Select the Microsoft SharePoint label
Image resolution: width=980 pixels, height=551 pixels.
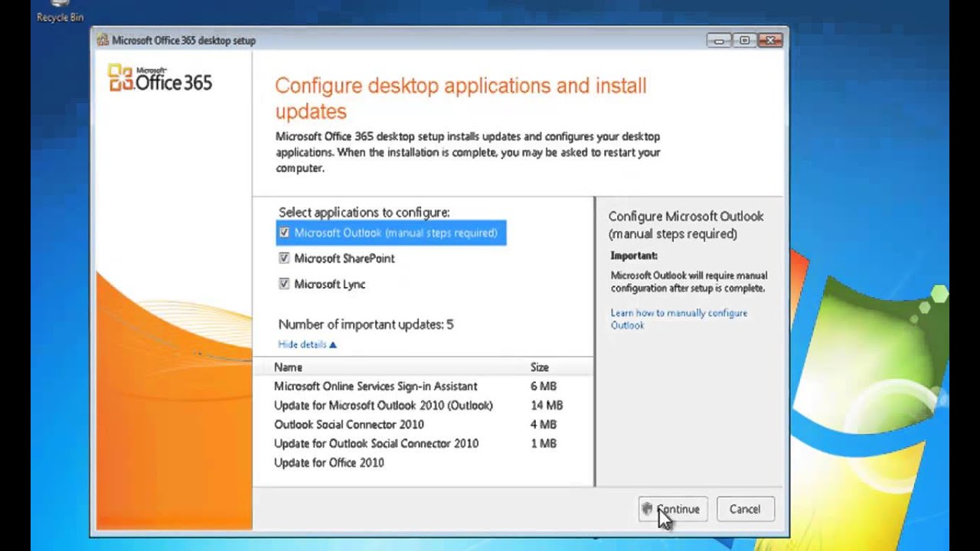click(x=345, y=259)
